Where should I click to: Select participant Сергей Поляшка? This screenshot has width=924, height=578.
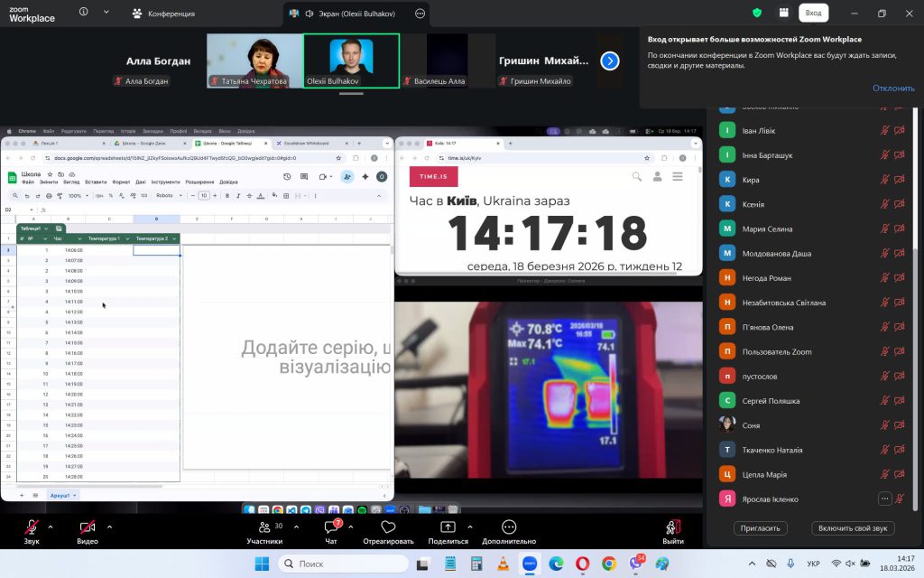click(x=812, y=400)
